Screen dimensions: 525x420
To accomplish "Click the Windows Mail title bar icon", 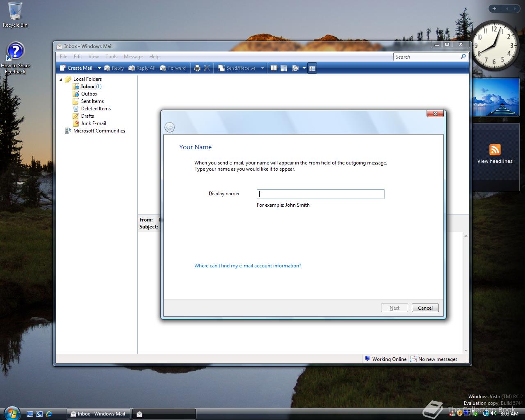I will click(x=59, y=46).
